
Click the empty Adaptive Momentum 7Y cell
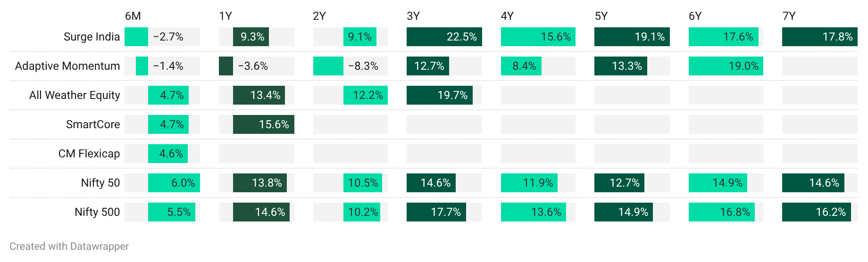click(819, 66)
